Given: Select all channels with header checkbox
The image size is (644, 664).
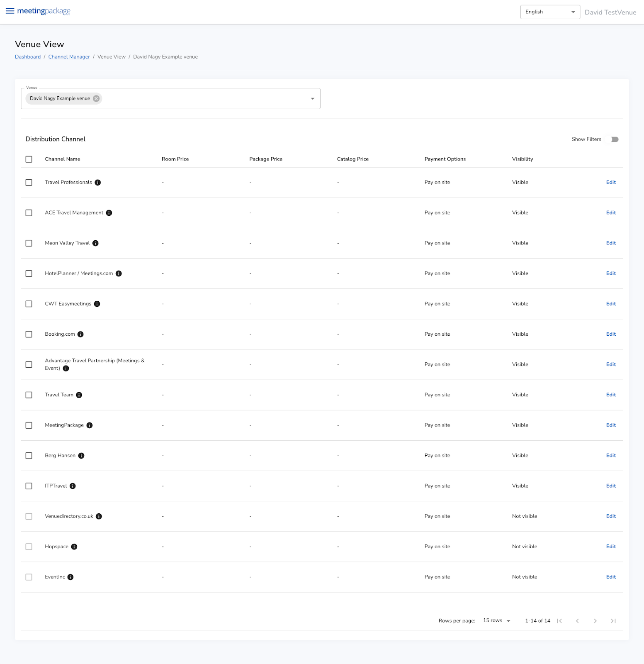Looking at the screenshot, I should point(29,159).
